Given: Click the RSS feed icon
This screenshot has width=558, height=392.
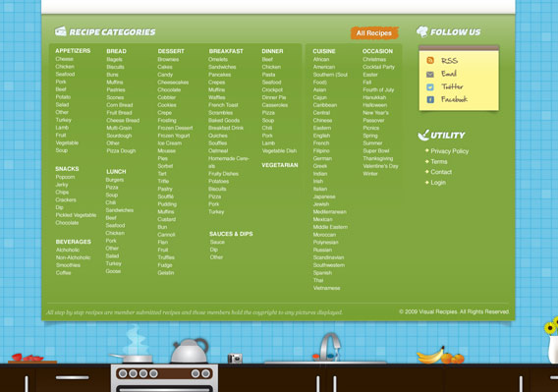Looking at the screenshot, I should (430, 61).
